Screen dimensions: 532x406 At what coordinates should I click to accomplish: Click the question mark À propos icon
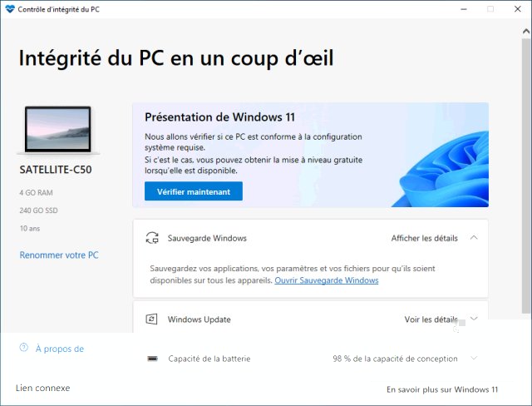(x=24, y=348)
